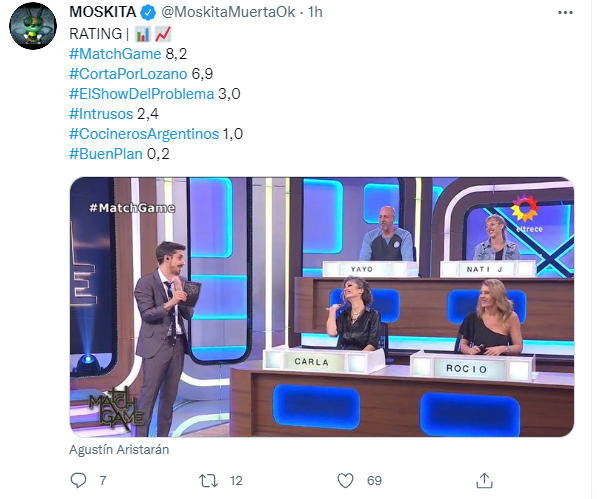597x499 pixels.
Task: Open the MOSKITA profile avatar
Action: point(33,26)
